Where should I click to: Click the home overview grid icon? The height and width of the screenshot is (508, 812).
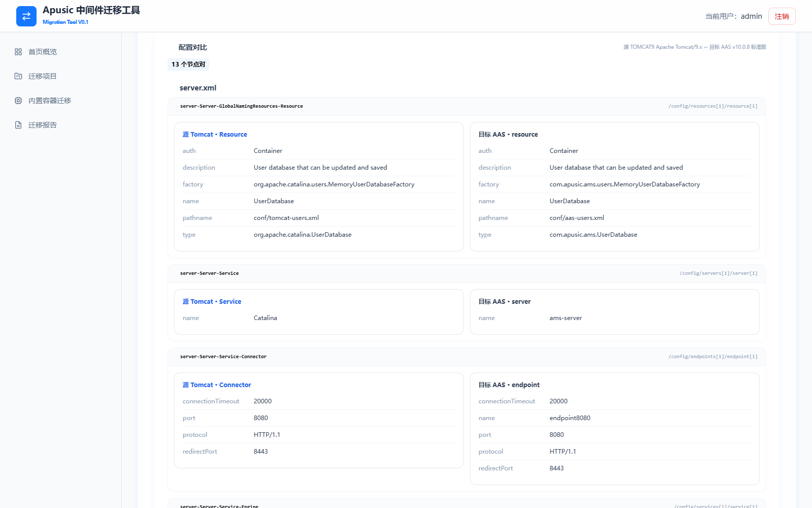(18, 52)
